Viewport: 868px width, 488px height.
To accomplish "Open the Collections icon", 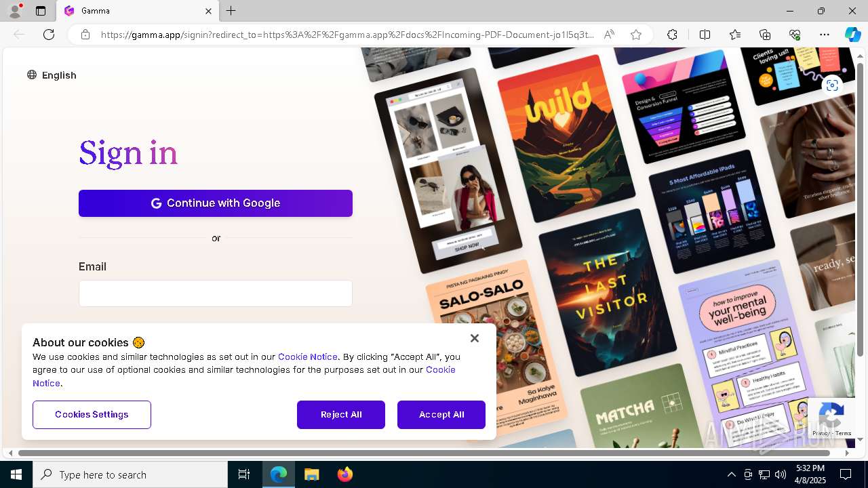I will [765, 35].
